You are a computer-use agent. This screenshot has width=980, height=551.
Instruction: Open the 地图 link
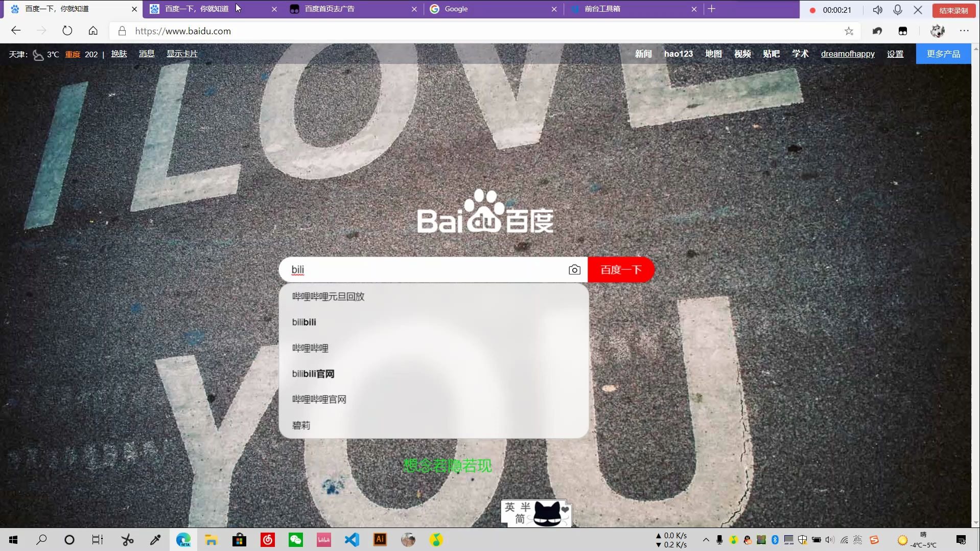(x=713, y=54)
